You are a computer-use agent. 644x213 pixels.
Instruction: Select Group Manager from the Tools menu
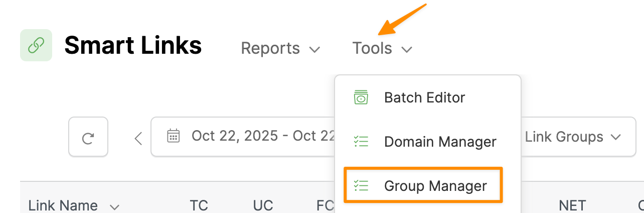click(x=435, y=186)
